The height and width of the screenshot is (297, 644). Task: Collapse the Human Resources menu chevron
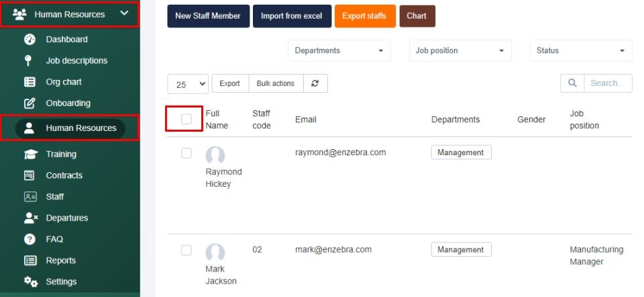[x=124, y=13]
